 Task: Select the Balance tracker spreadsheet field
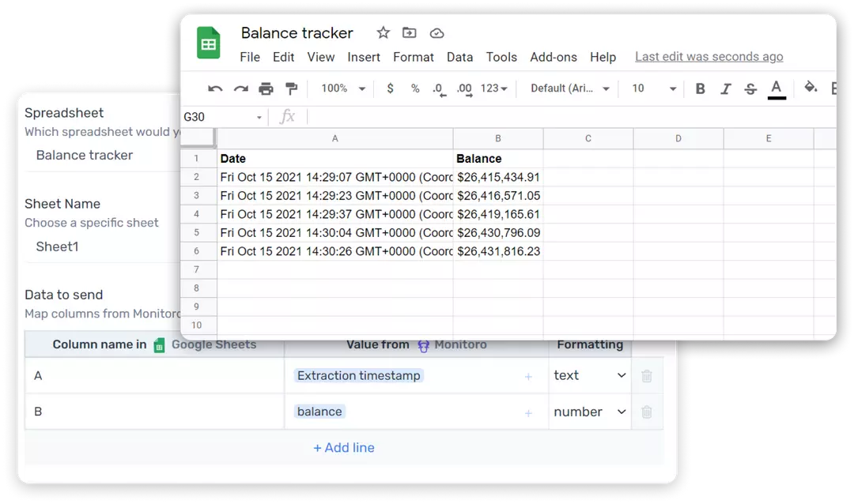[x=104, y=156]
